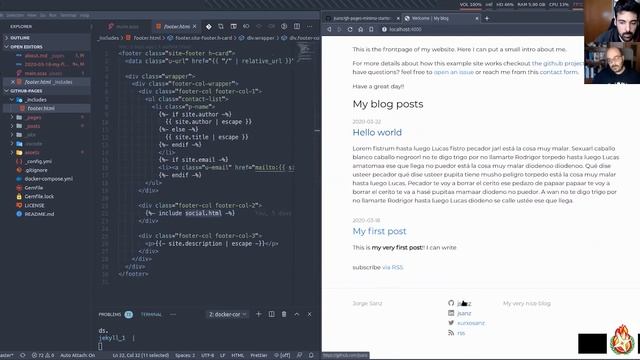Close the terminal panel
Image resolution: width=640 pixels, height=360 pixels.
pos(309,314)
